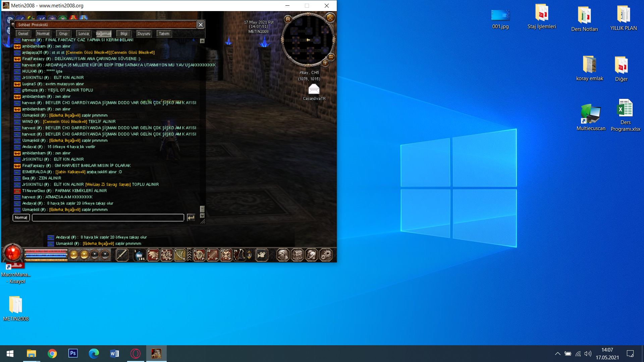Click the second gold mouse-button coin

[x=84, y=255]
